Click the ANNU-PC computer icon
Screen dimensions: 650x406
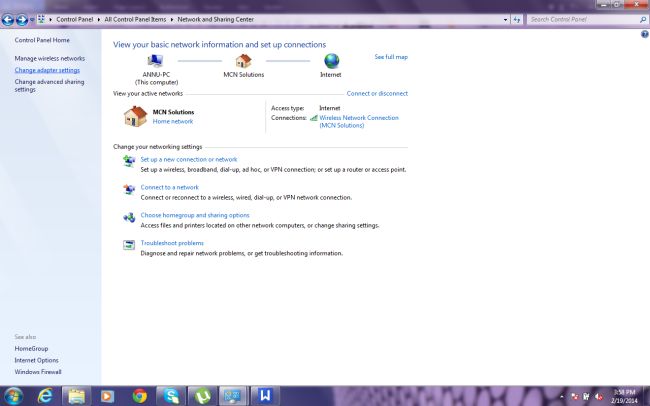[155, 61]
